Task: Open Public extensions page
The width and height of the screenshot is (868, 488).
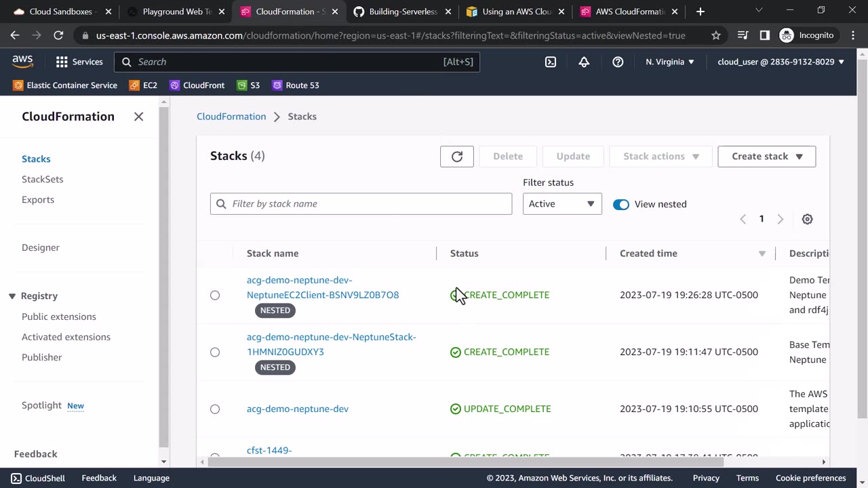Action: (59, 317)
